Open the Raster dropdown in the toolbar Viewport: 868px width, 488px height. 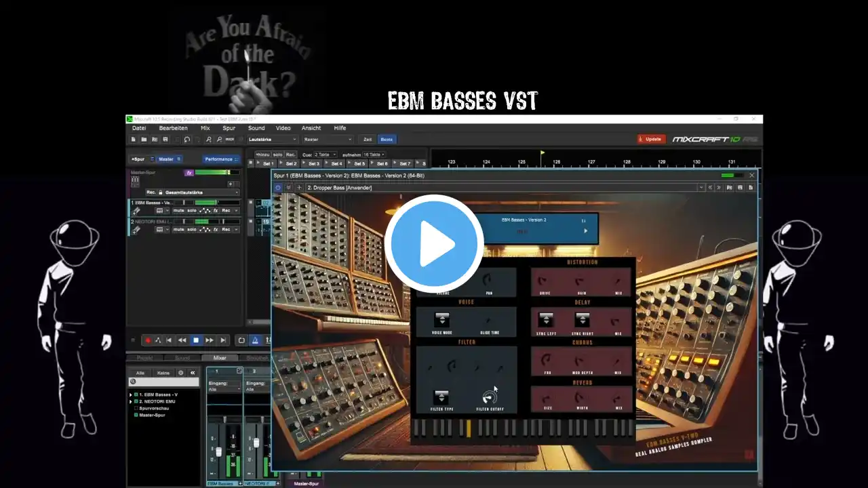328,139
